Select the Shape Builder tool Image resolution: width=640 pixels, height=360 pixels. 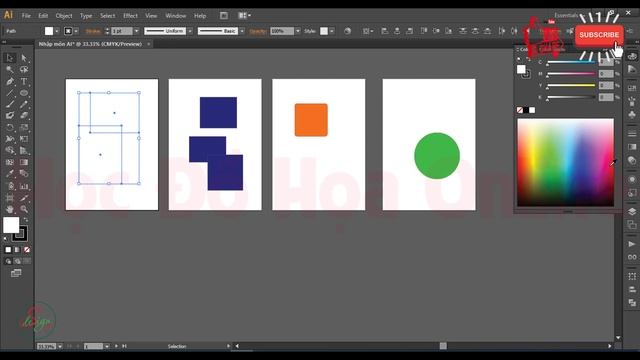(10, 151)
